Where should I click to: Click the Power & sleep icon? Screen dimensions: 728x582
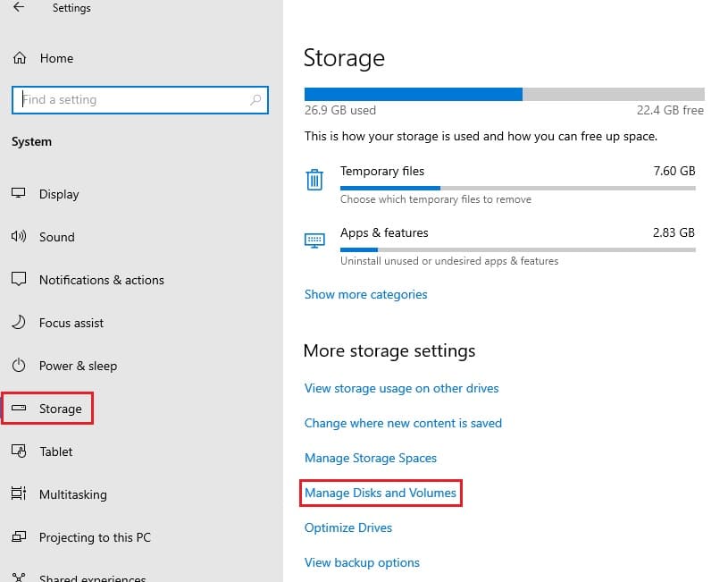19,366
